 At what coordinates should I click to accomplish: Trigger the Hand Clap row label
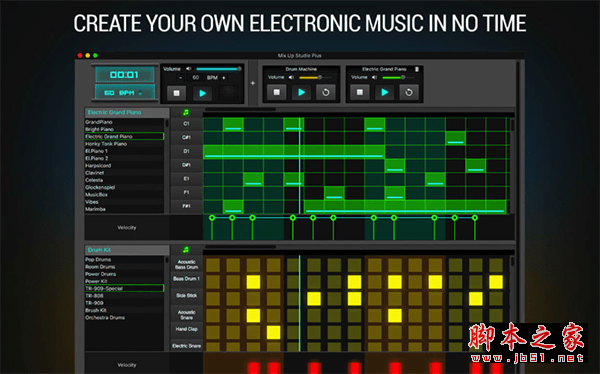(x=186, y=329)
